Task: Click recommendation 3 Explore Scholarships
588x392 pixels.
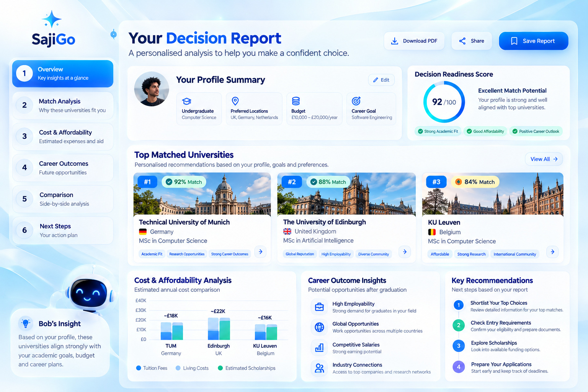Action: pyautogui.click(x=497, y=346)
